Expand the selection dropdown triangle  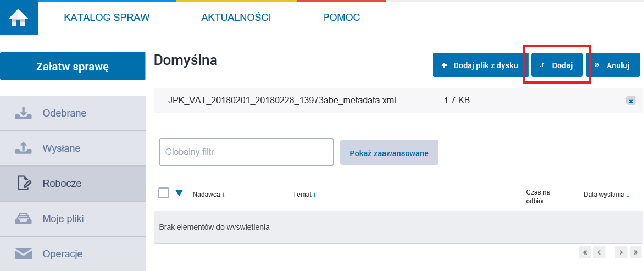tap(179, 192)
